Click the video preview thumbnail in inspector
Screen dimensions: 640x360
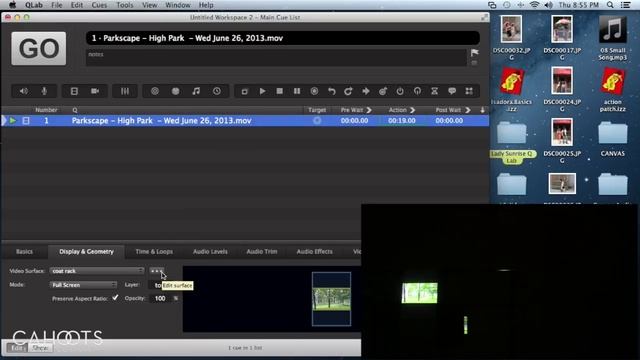[331, 299]
